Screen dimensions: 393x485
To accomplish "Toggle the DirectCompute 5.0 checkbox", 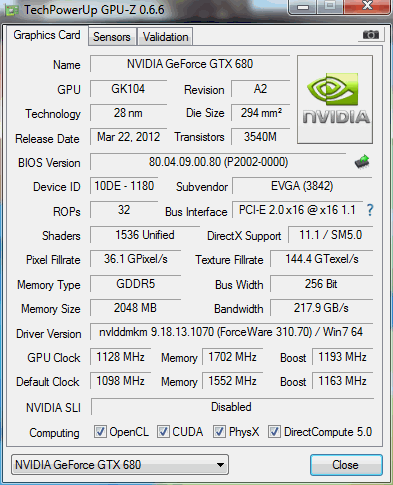I will 275,432.
